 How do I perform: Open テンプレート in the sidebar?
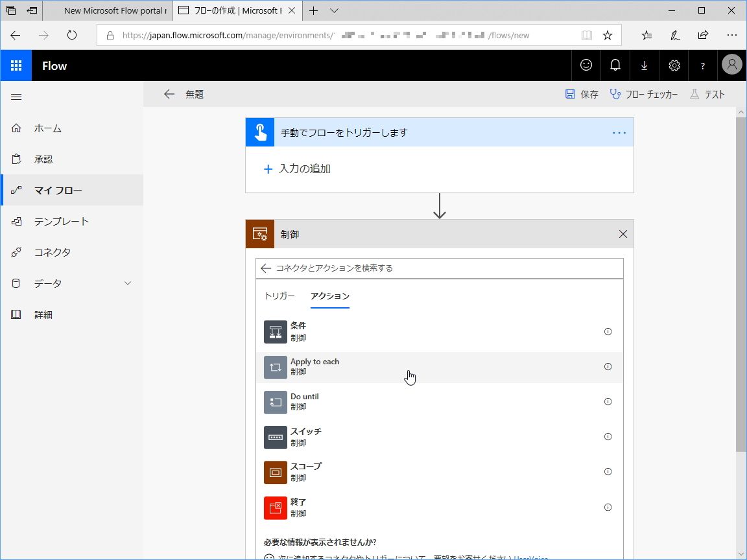coord(72,221)
